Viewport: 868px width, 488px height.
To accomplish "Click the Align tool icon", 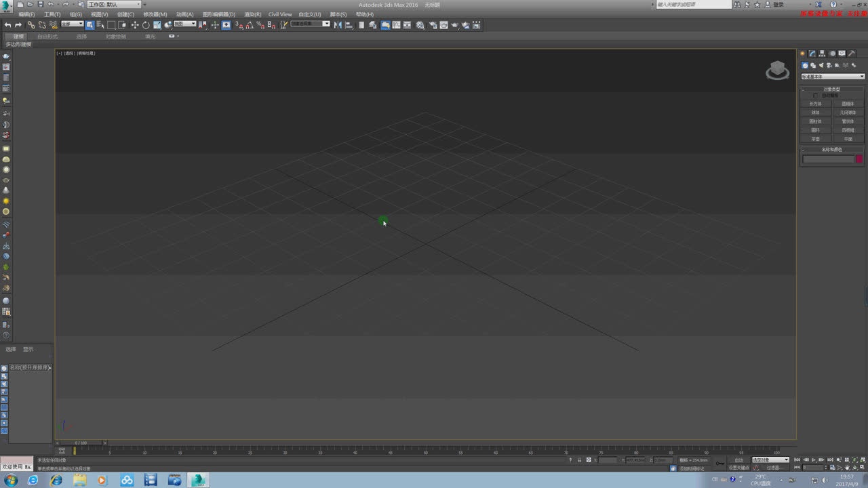I will click(x=349, y=25).
